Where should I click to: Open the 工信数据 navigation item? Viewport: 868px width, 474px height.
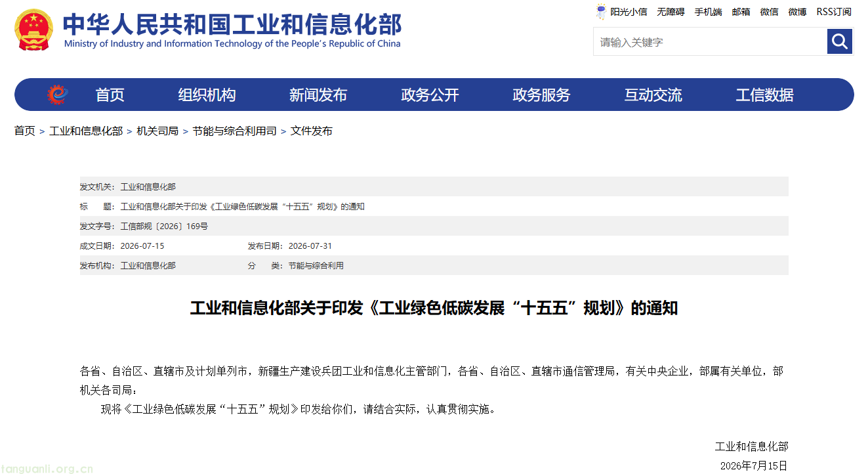[764, 95]
